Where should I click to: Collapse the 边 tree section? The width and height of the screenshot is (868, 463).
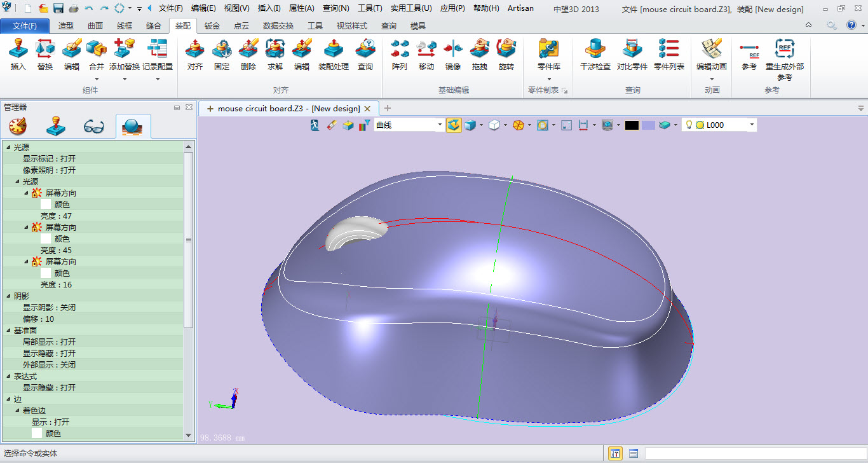(x=9, y=399)
